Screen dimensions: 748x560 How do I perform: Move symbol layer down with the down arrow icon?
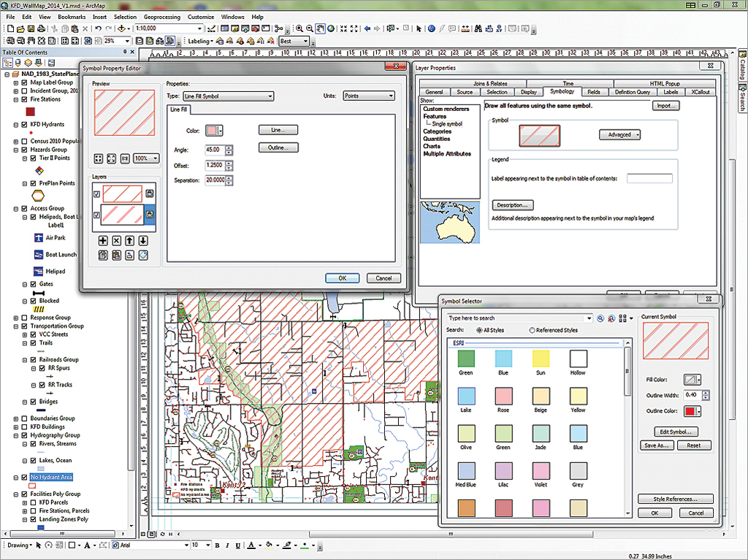click(x=143, y=240)
